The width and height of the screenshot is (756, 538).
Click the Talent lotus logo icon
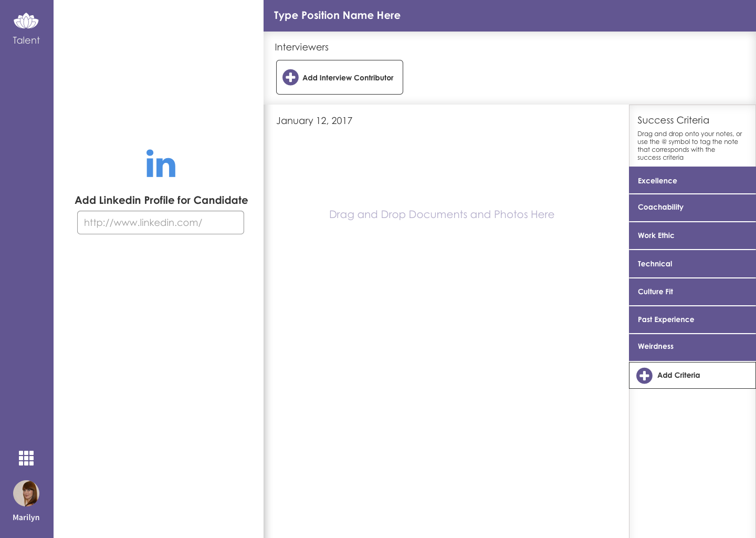(x=26, y=21)
